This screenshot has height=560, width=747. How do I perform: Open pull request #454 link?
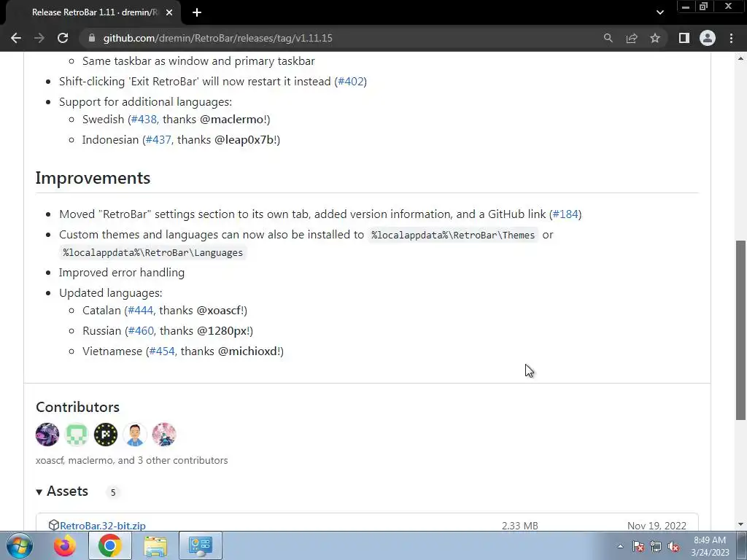click(162, 351)
